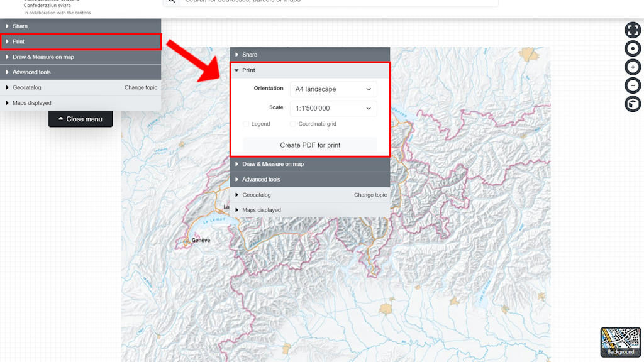Open Maps displayed in left menu
This screenshot has height=362, width=644.
tap(32, 103)
